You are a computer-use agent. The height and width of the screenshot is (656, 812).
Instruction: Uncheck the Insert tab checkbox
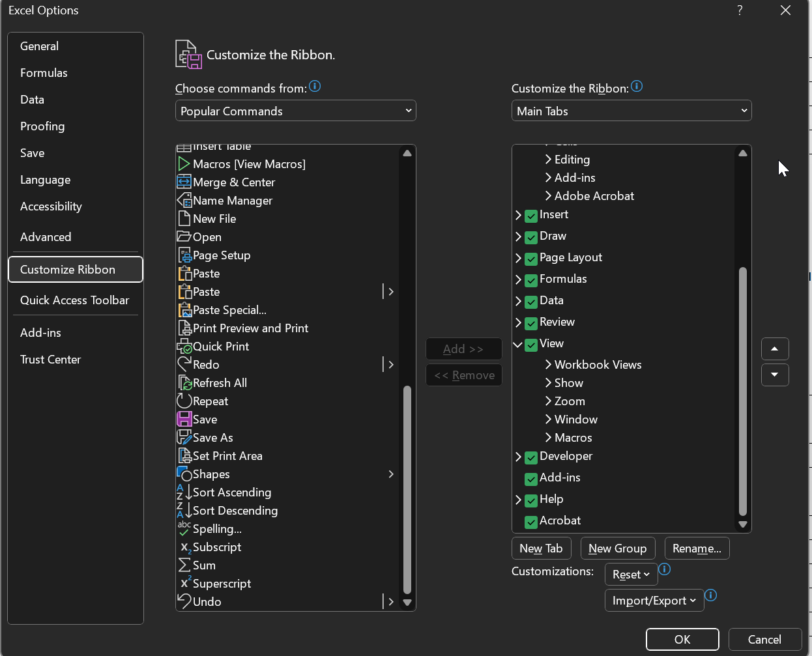531,216
